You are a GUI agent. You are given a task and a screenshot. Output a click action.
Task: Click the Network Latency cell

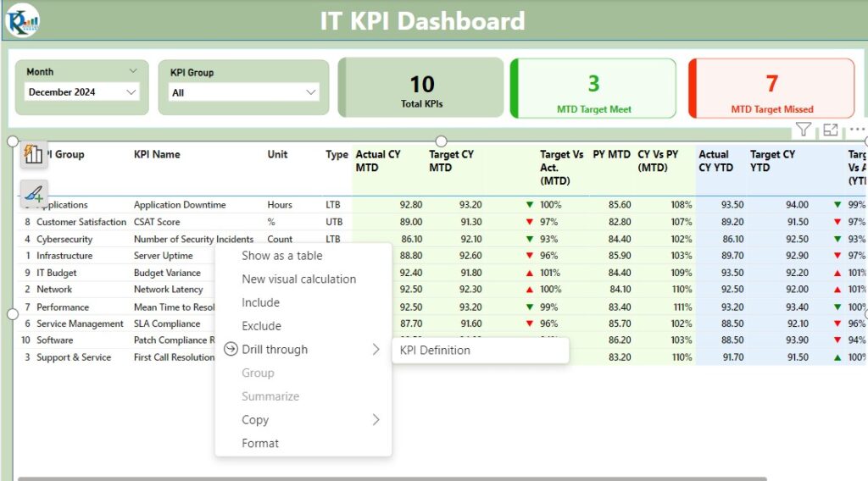169,289
